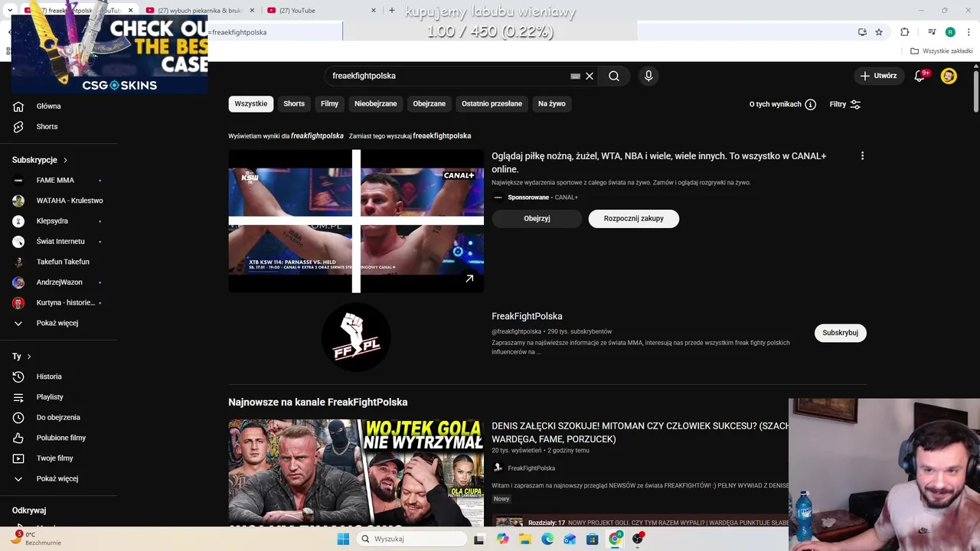Click the taskbar 'Wyszukaj' search field

point(412,539)
